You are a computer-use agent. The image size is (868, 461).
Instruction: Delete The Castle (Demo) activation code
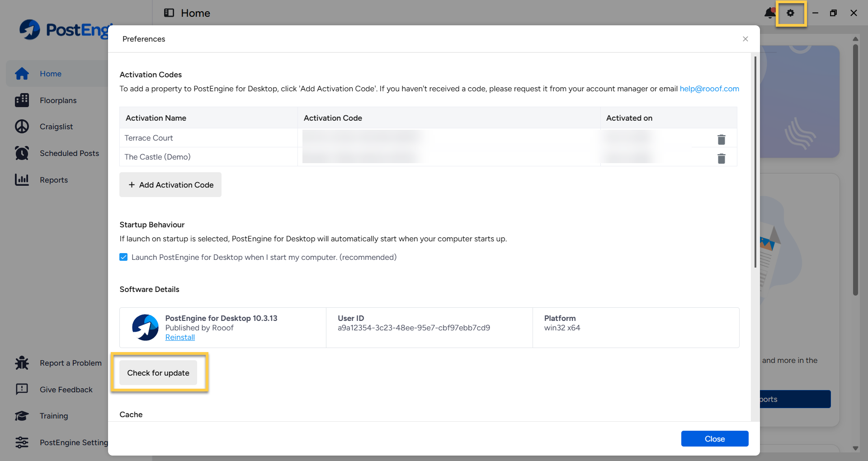pyautogui.click(x=722, y=159)
